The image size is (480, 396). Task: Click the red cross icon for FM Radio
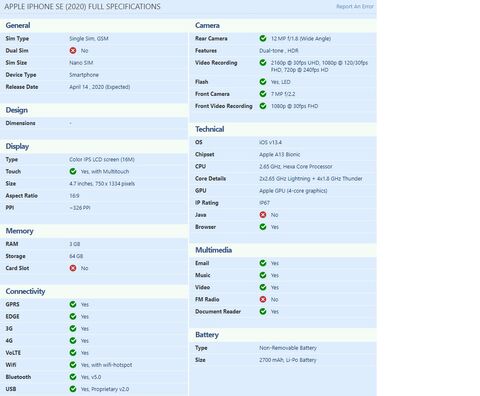[x=263, y=299]
